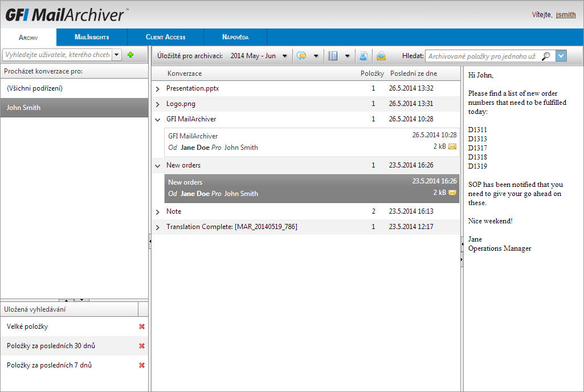This screenshot has height=392, width=584.
Task: Open Client Access tab
Action: (x=165, y=37)
